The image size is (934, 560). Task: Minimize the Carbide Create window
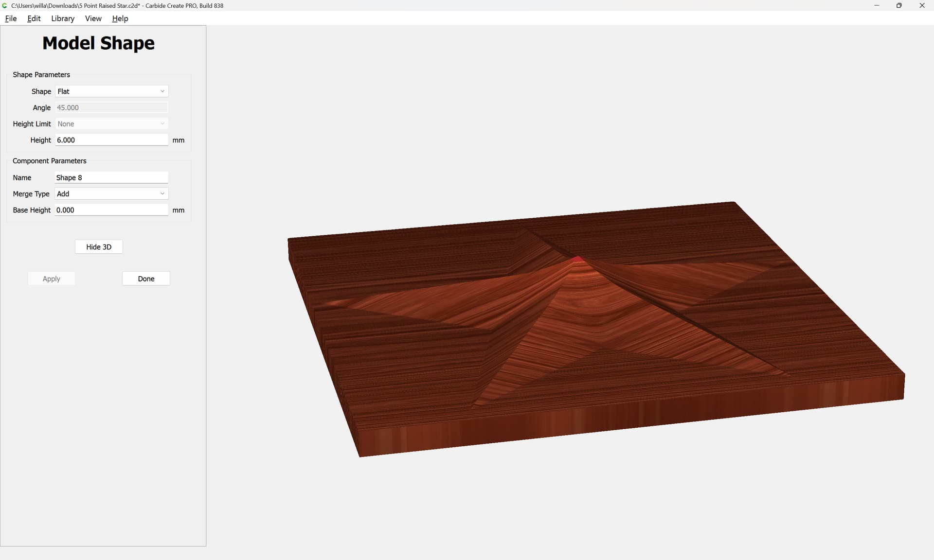pyautogui.click(x=877, y=5)
